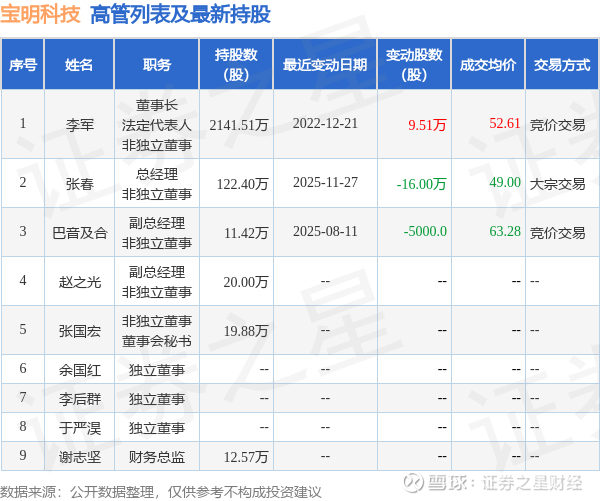Click the green change value -16.00万
The height and width of the screenshot is (501, 600).
point(422,184)
